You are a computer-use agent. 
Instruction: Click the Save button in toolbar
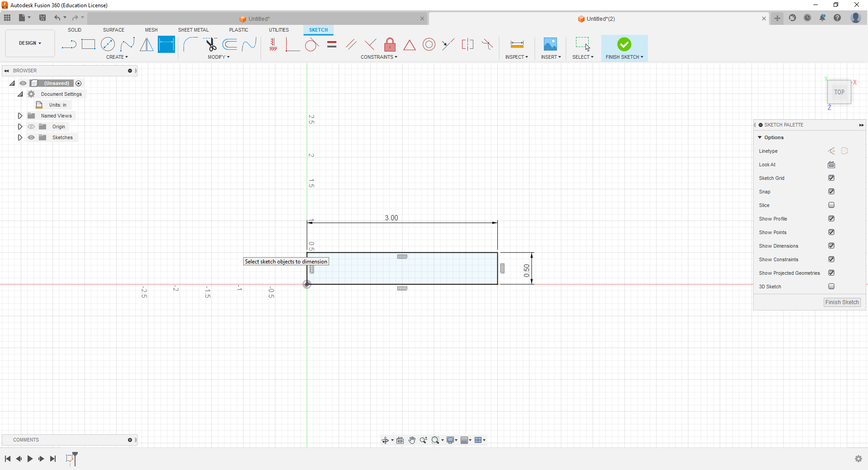click(x=42, y=18)
